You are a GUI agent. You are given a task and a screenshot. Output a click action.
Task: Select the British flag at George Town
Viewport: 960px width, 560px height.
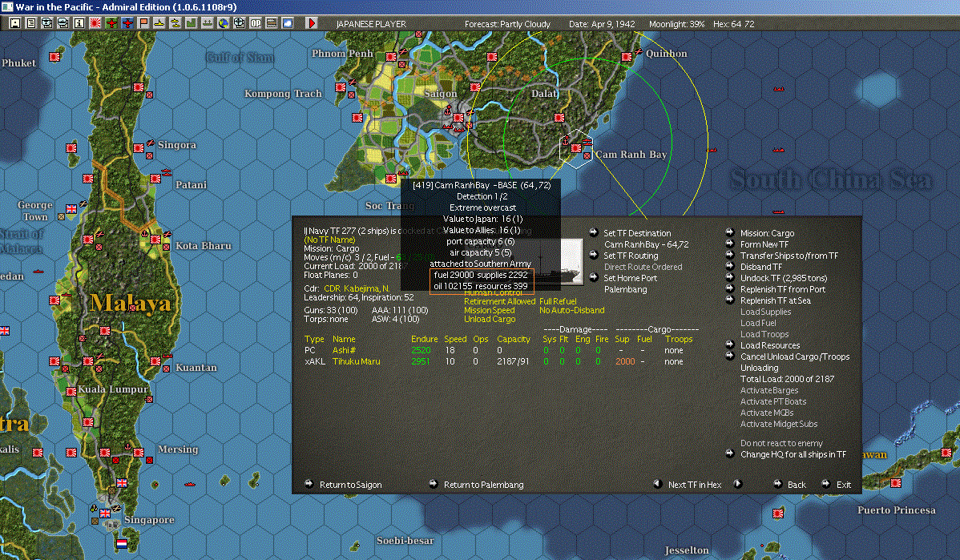tap(71, 209)
